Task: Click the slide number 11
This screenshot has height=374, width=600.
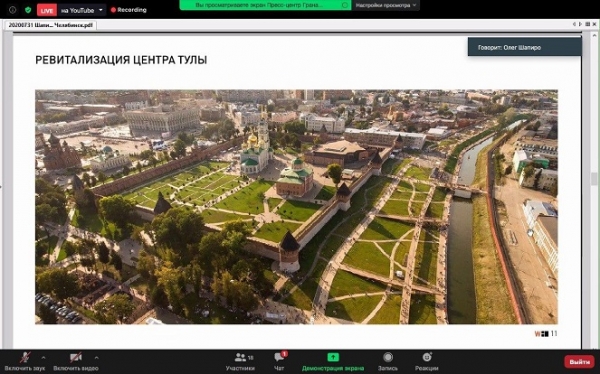Action: pyautogui.click(x=554, y=334)
